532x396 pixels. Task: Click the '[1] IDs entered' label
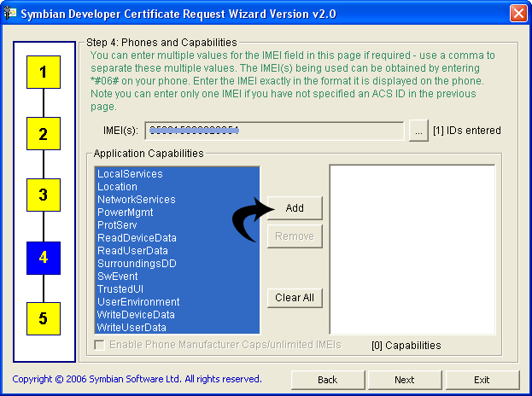pos(467,131)
